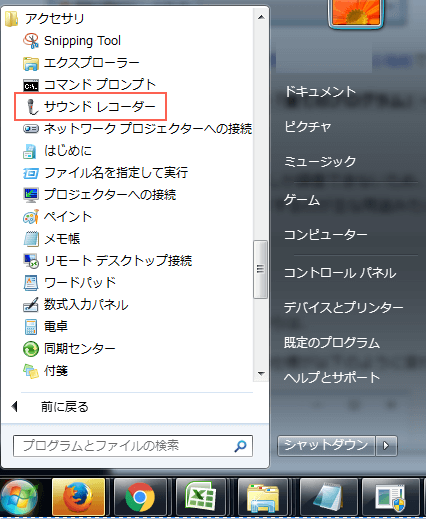Open ヘルプとサポート
Image resolution: width=426 pixels, height=519 pixels.
pyautogui.click(x=332, y=378)
